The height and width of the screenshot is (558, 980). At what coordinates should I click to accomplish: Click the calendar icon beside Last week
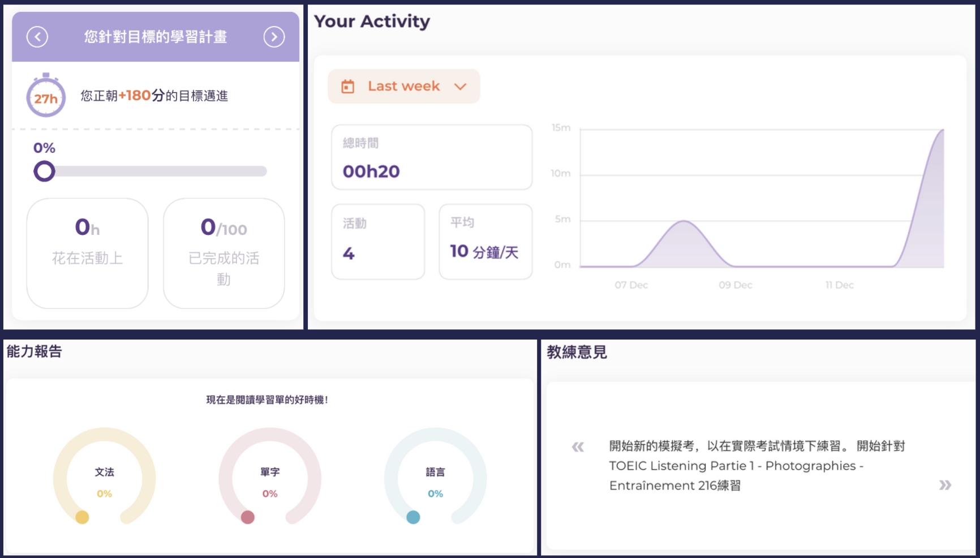tap(347, 87)
